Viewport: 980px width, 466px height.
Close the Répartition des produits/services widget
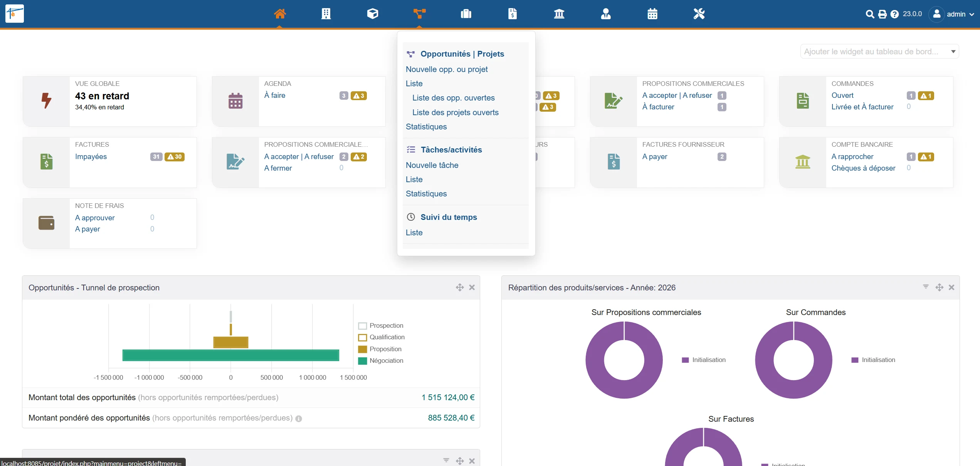click(x=951, y=288)
